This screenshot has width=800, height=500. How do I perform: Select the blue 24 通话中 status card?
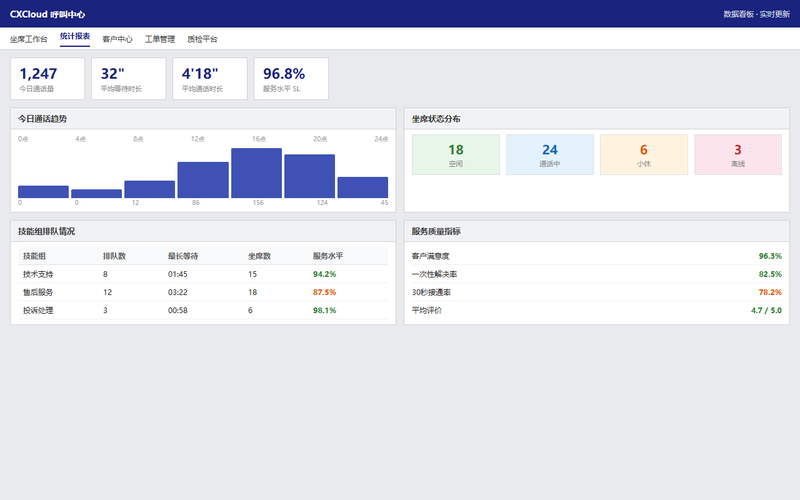click(x=549, y=155)
